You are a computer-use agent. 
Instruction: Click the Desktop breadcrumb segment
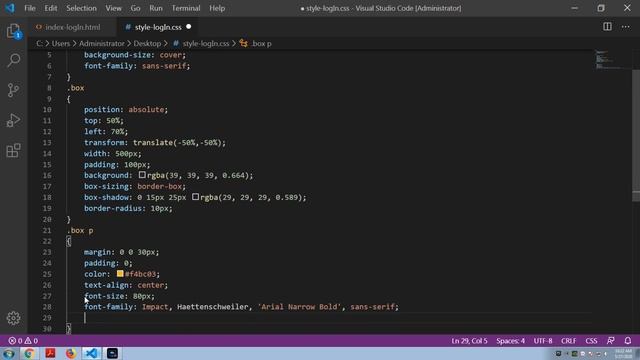(x=147, y=43)
